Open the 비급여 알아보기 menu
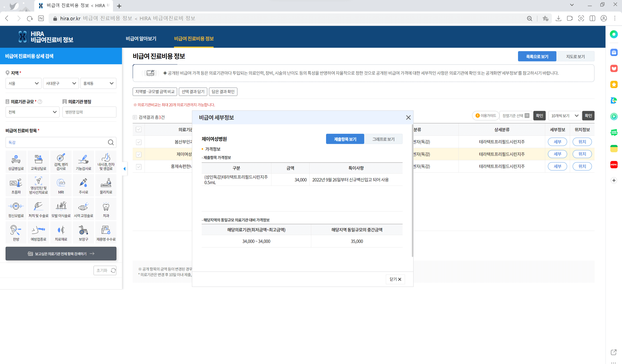 (x=141, y=39)
